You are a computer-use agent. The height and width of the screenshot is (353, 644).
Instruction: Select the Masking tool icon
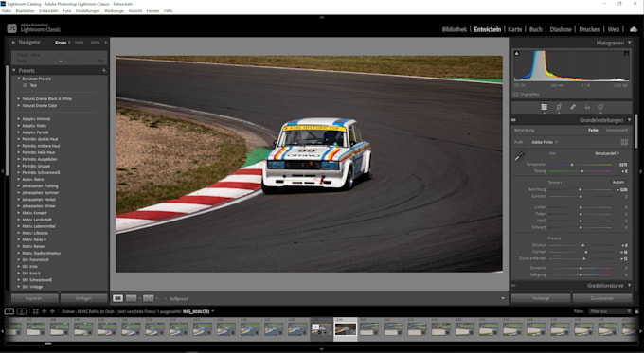pyautogui.click(x=600, y=107)
